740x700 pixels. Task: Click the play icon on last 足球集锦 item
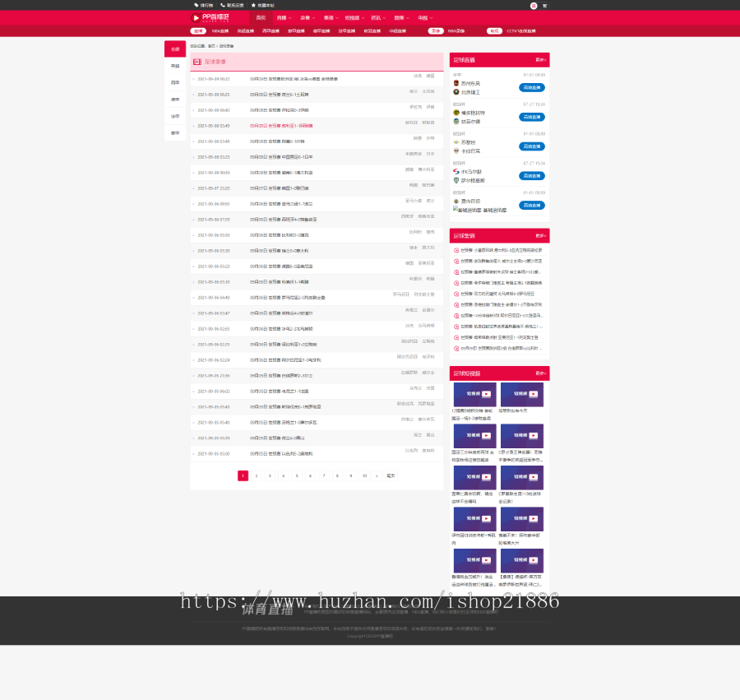[456, 348]
